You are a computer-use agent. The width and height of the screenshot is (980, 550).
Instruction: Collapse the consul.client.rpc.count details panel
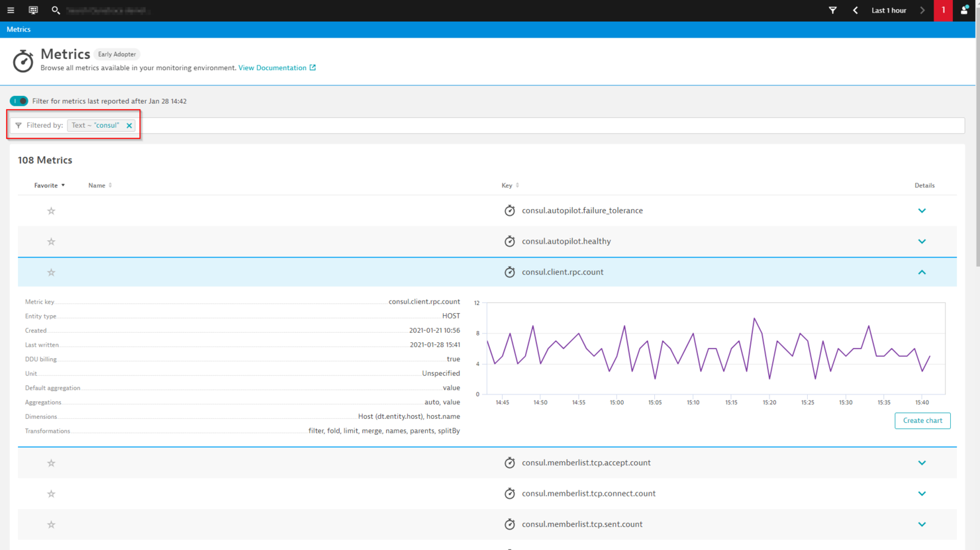coord(922,271)
